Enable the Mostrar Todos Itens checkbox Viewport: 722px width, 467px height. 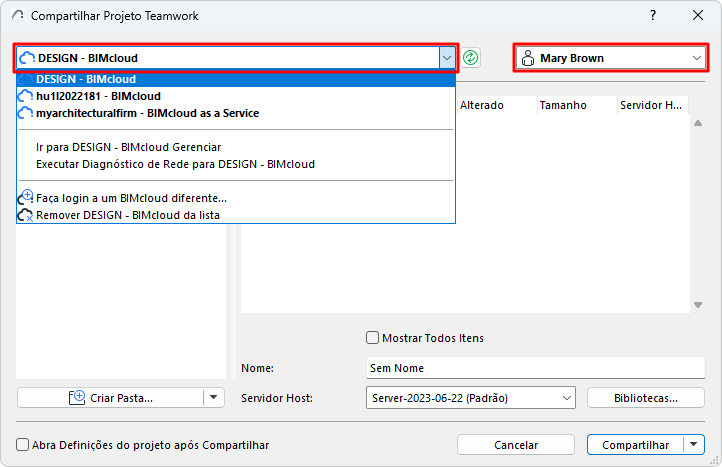click(x=373, y=338)
